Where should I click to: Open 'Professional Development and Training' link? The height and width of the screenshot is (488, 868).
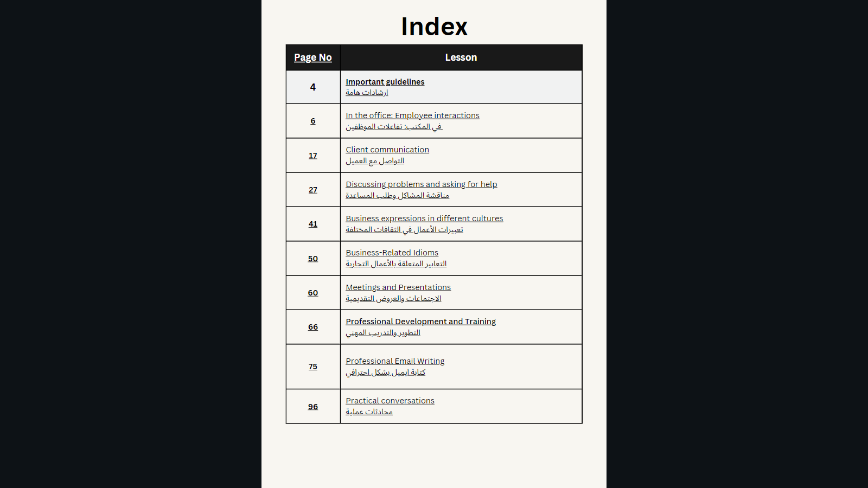pyautogui.click(x=420, y=322)
